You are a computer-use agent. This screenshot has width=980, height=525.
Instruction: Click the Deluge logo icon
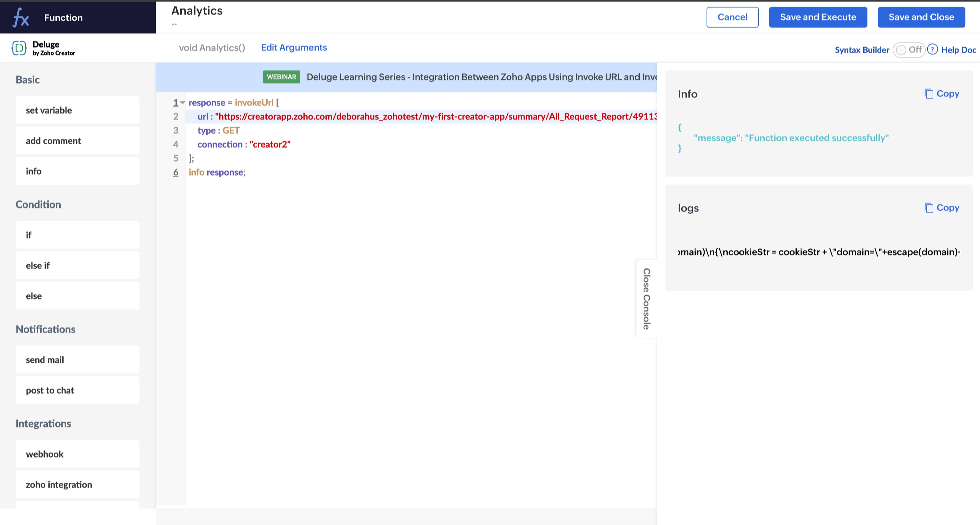19,48
